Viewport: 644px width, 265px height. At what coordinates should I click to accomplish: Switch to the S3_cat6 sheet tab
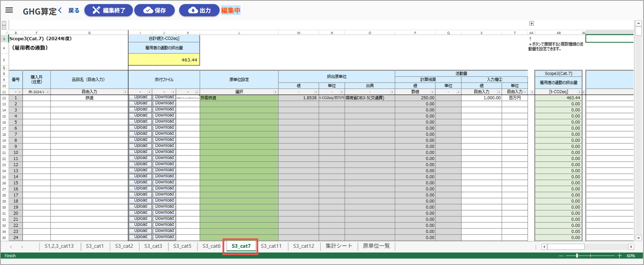pos(211,246)
